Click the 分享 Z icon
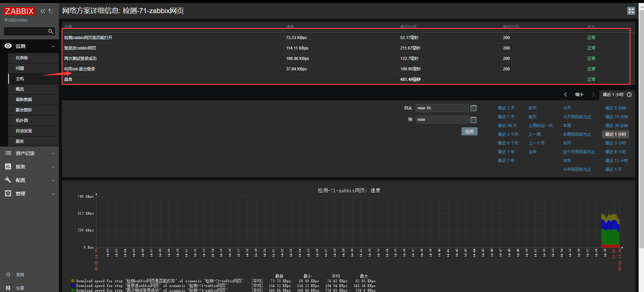 click(8, 288)
